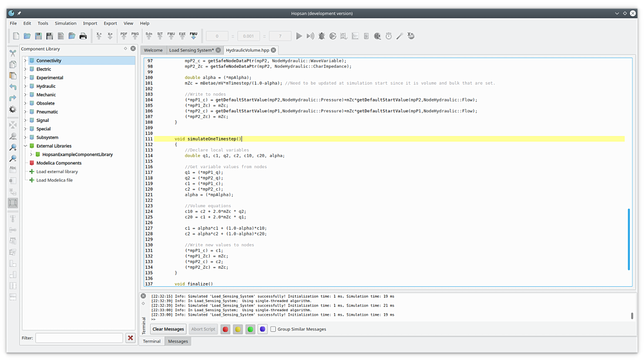Export FMU using the upward arrow
Screen dimensions: 644x362
(x=171, y=36)
